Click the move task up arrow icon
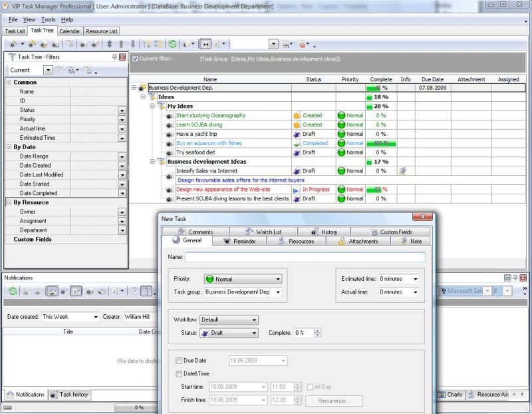 [x=121, y=44]
